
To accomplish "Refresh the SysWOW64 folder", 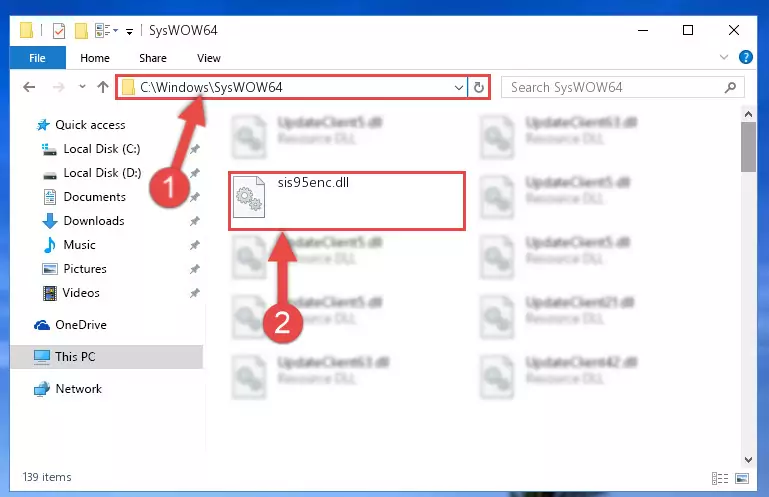I will coord(479,88).
